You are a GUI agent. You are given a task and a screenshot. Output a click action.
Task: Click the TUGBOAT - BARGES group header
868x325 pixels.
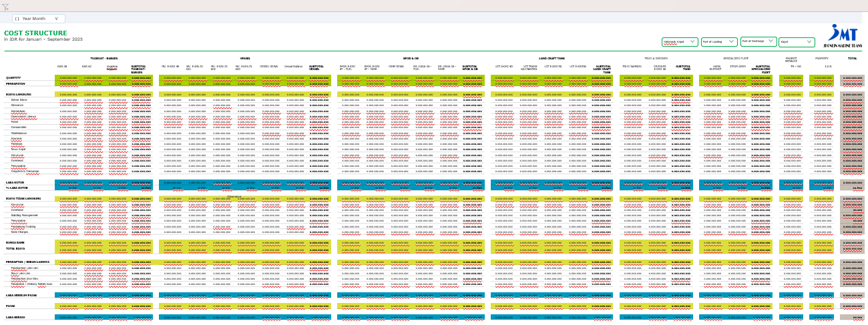point(104,59)
